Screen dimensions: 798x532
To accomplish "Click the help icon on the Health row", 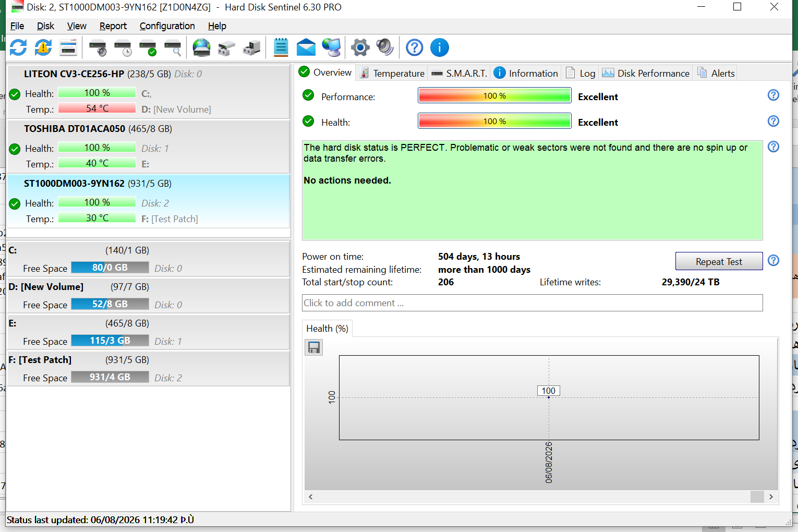I will (x=773, y=121).
